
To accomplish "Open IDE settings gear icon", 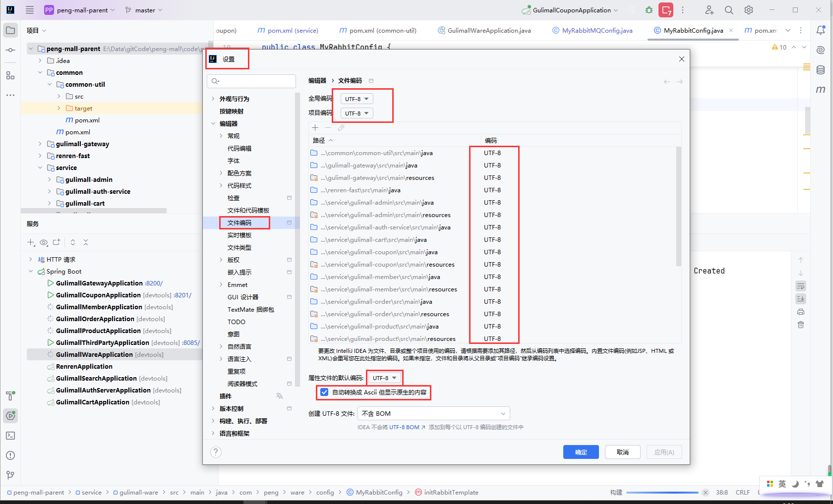I will pos(749,10).
